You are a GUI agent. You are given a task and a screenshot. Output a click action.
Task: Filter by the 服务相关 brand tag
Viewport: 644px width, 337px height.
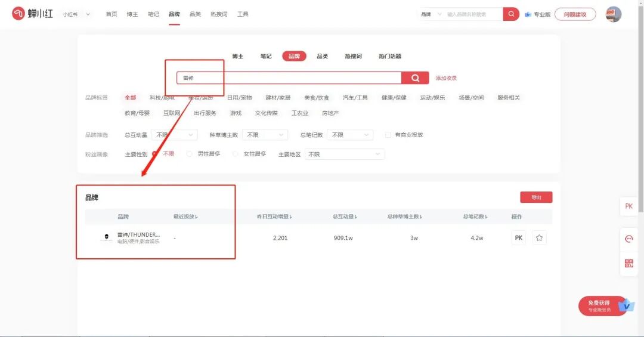509,98
